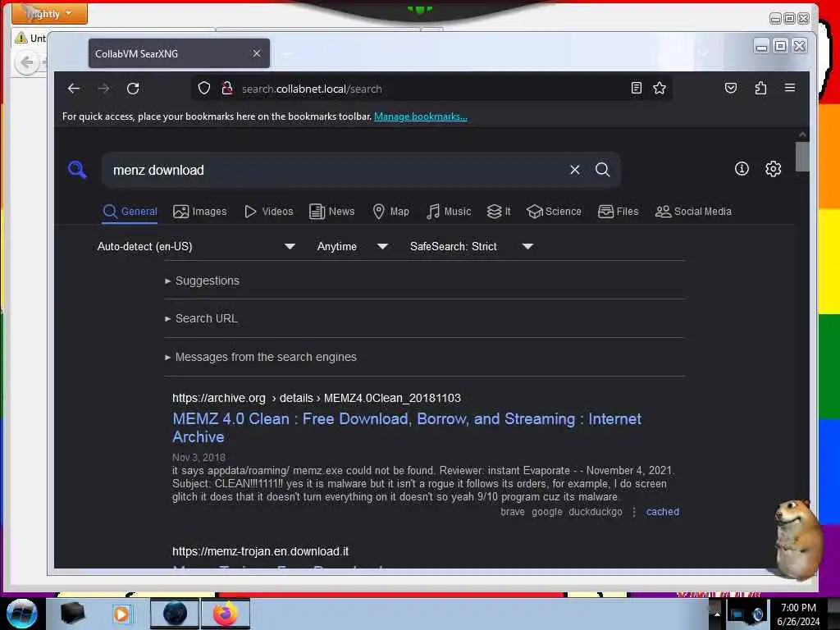
Task: Click the archive.org result URL
Action: pyautogui.click(x=316, y=398)
